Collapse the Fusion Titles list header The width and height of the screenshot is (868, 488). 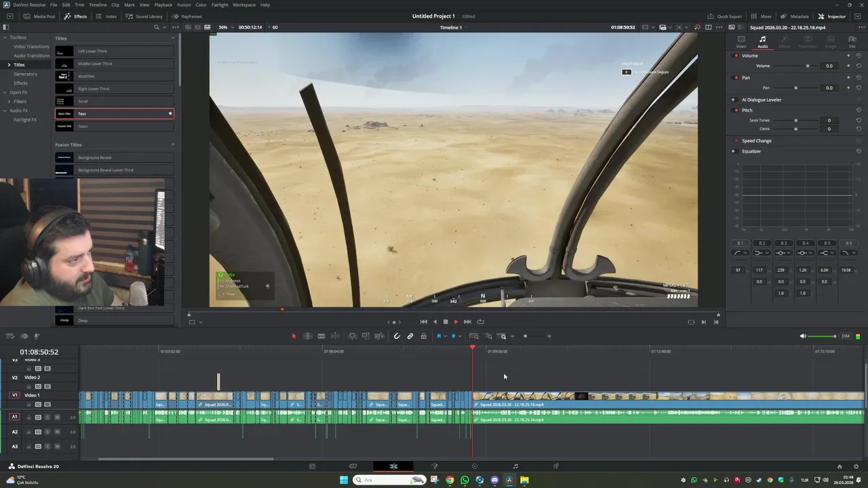pos(172,144)
